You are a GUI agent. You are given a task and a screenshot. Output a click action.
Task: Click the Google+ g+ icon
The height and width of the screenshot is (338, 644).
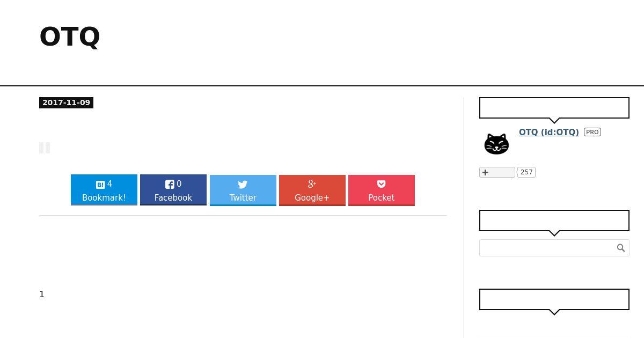(312, 184)
